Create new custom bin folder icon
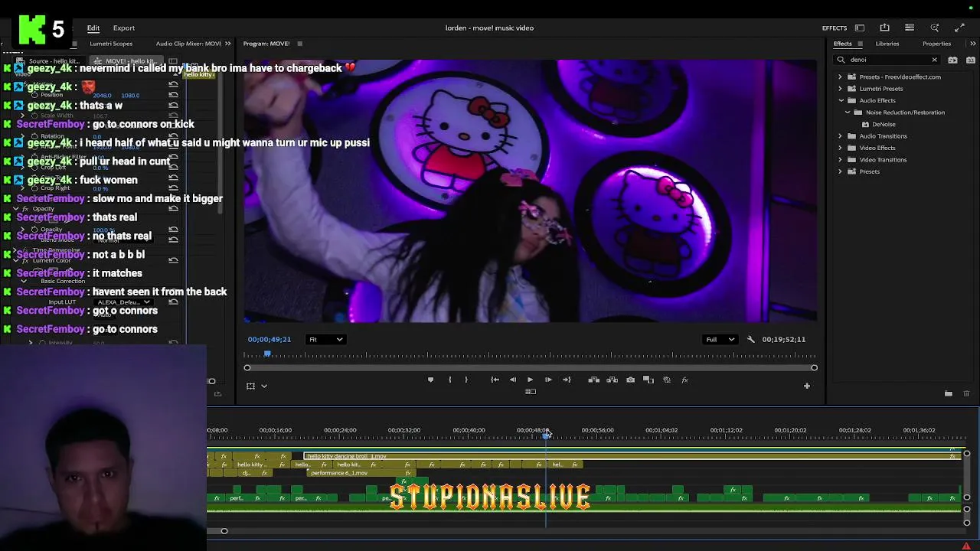 [x=948, y=393]
